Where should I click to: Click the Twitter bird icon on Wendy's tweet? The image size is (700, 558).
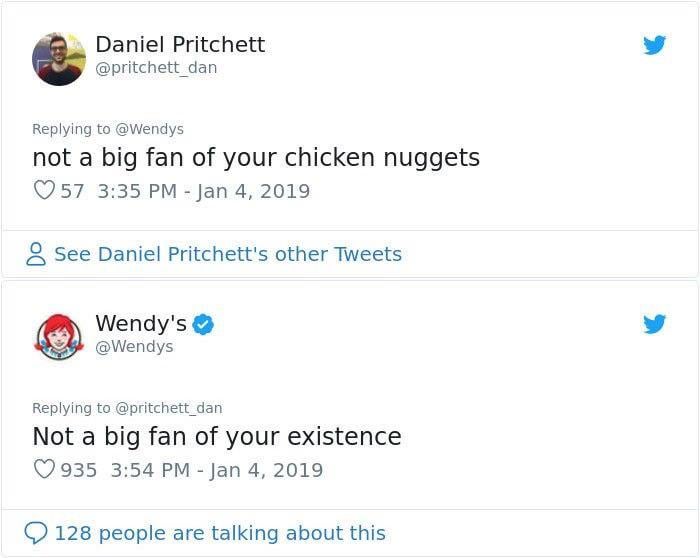point(655,323)
